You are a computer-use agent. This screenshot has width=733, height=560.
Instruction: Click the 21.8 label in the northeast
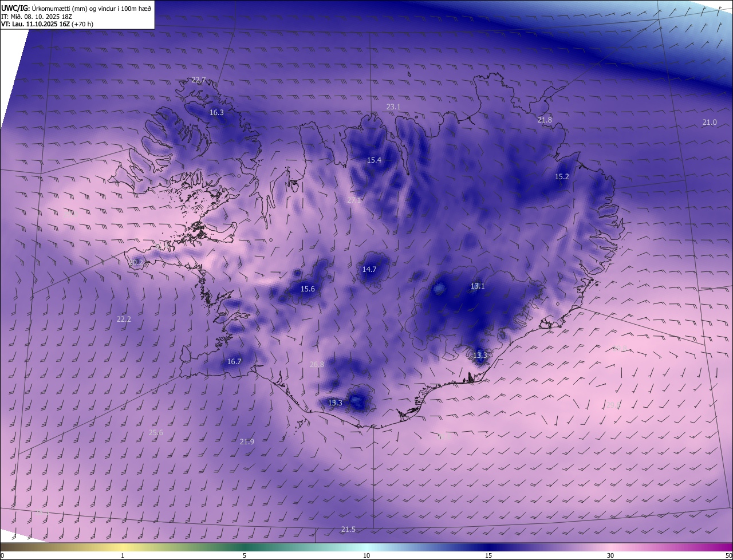(x=545, y=120)
